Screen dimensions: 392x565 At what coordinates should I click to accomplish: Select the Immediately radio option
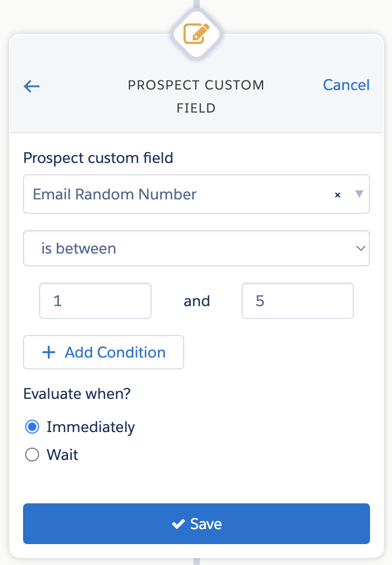tap(32, 427)
